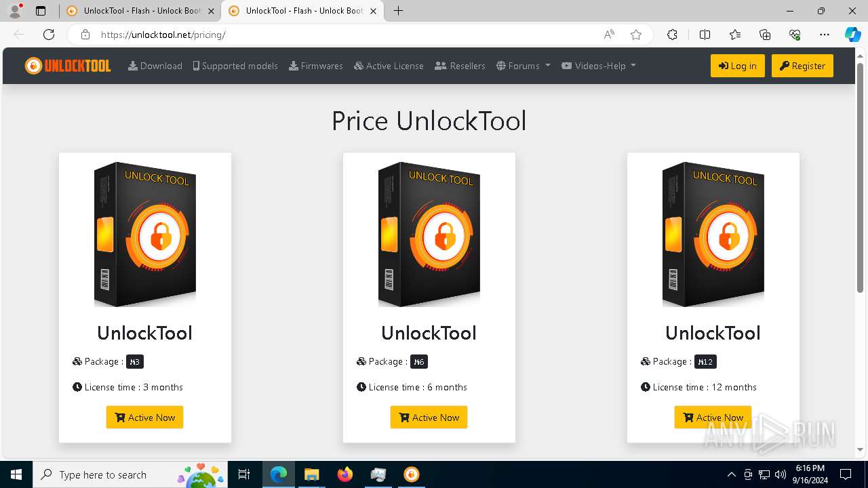
Task: Open browser Extensions icon
Action: click(x=672, y=35)
